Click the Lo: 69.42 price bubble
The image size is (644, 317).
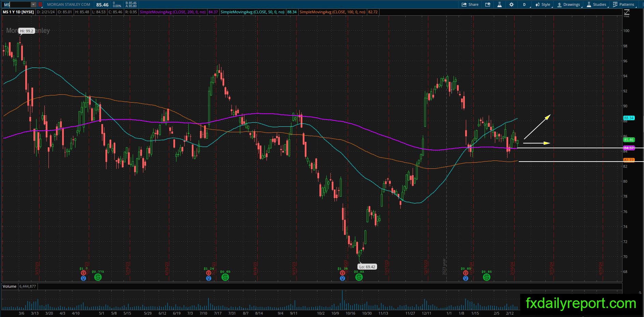(367, 267)
